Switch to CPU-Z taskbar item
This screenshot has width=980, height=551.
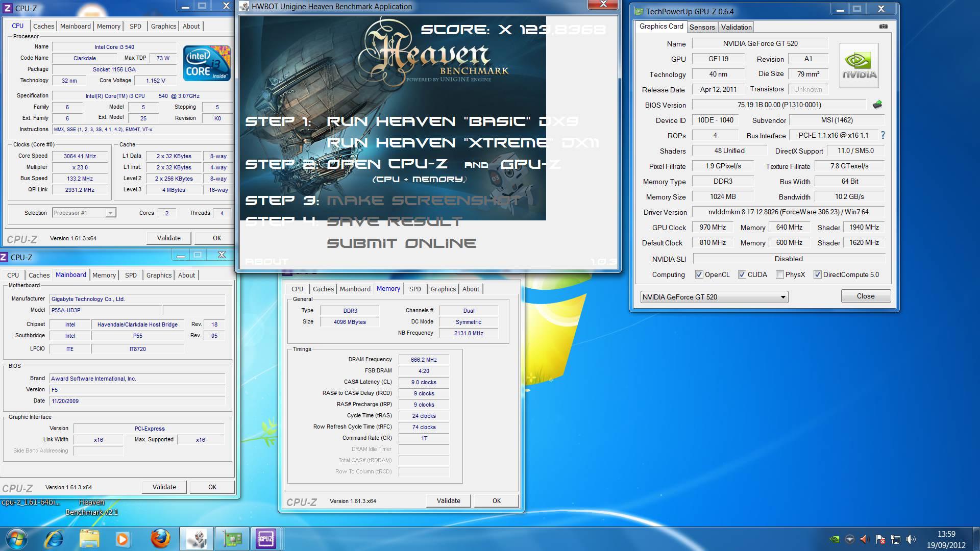(266, 539)
